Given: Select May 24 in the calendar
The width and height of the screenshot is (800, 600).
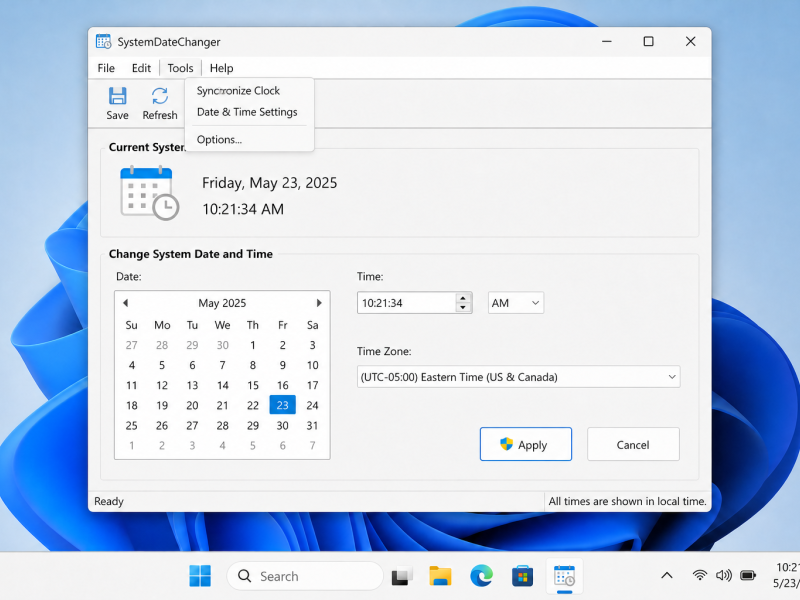Looking at the screenshot, I should point(313,406).
